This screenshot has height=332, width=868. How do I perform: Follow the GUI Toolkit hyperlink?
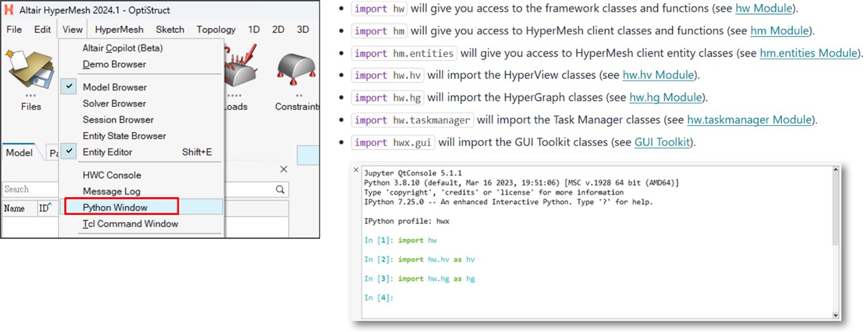pyautogui.click(x=663, y=142)
